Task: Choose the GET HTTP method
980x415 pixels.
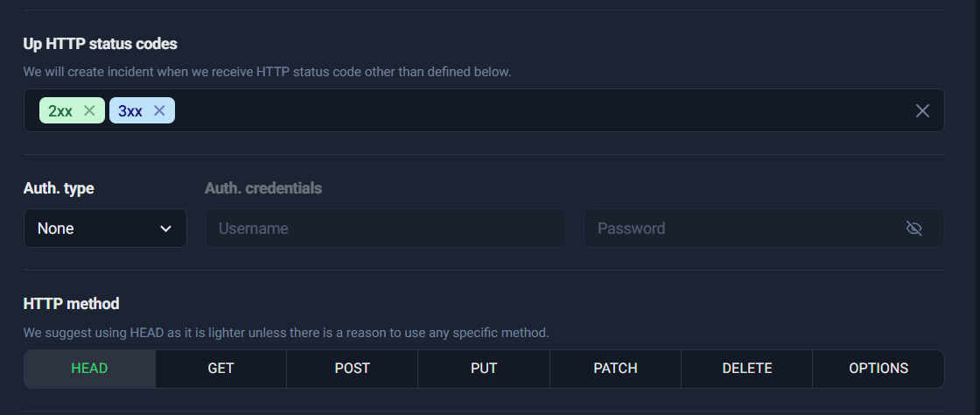Action: pyautogui.click(x=220, y=369)
